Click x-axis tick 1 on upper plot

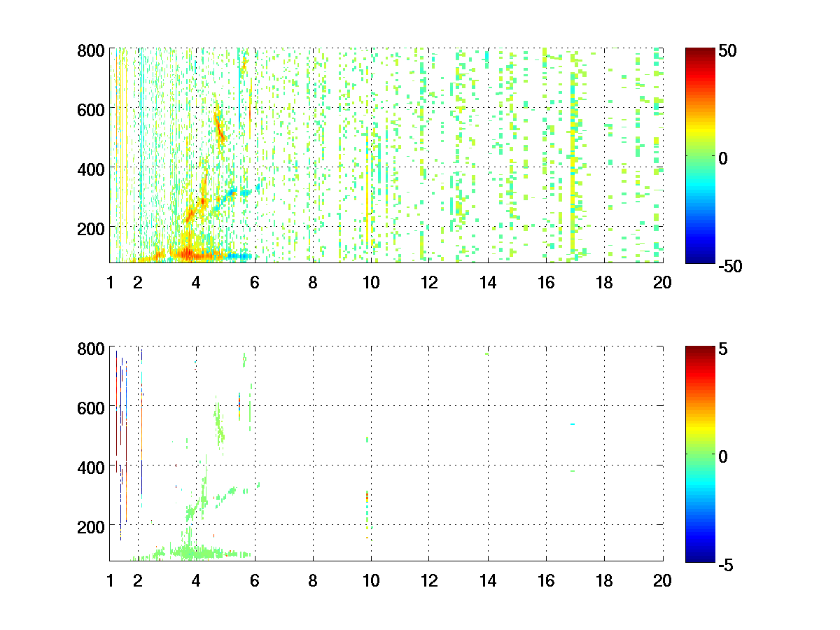[x=110, y=283]
